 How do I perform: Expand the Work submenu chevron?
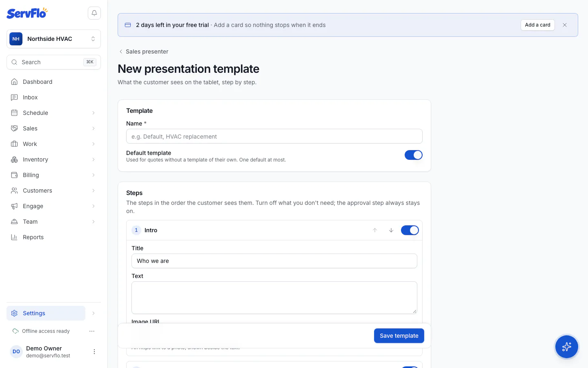pos(94,144)
